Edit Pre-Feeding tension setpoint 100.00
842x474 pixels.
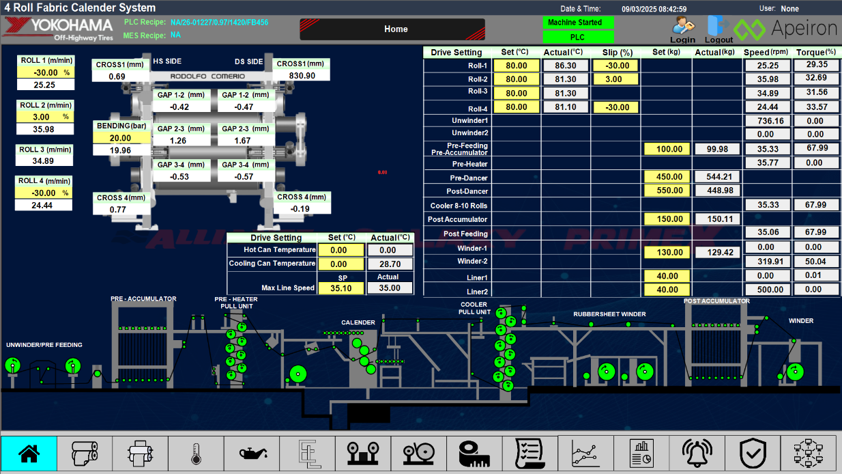pos(666,149)
